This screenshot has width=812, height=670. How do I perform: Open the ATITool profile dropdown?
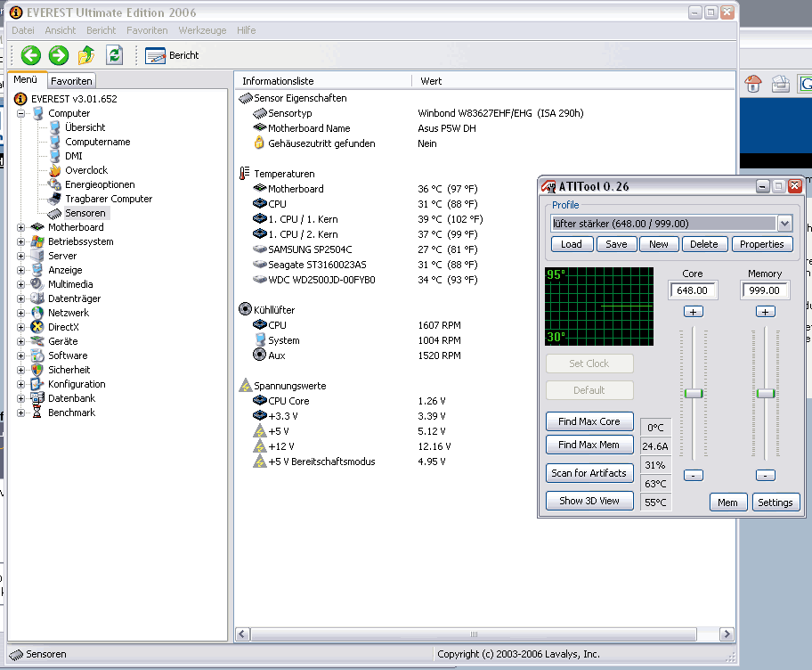tap(784, 224)
